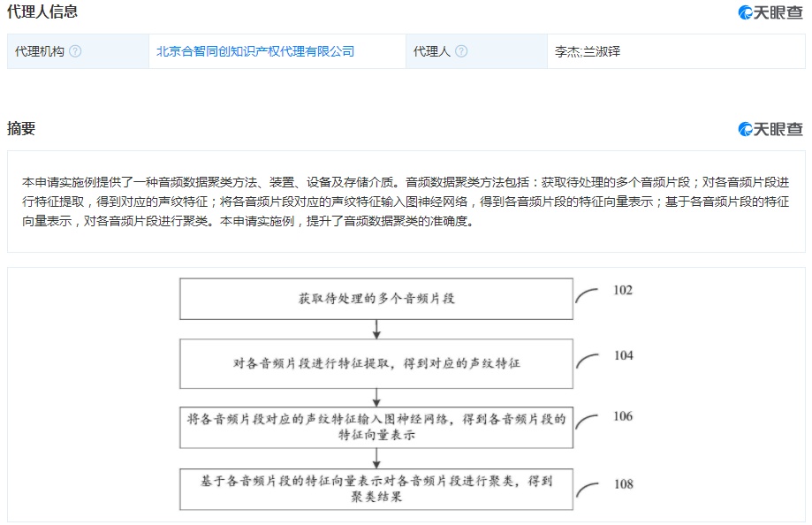Click the 代理人 label cell
Image resolution: width=812 pixels, height=525 pixels.
pyautogui.click(x=476, y=51)
